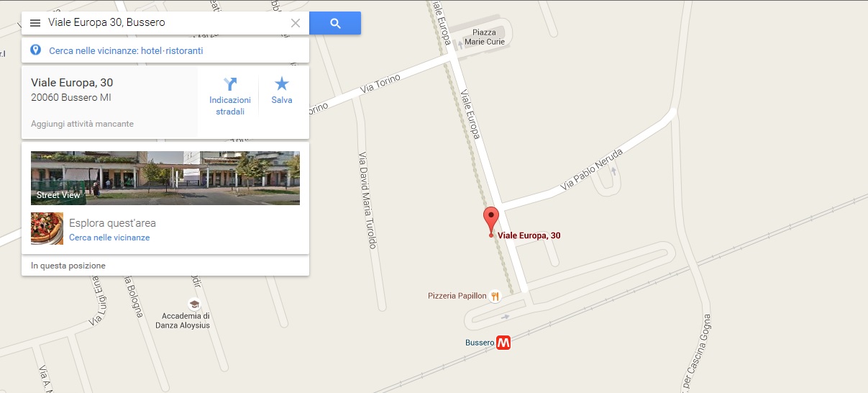Select the Pizzeria Papillon restaurant icon
The height and width of the screenshot is (393, 868).
coord(495,296)
